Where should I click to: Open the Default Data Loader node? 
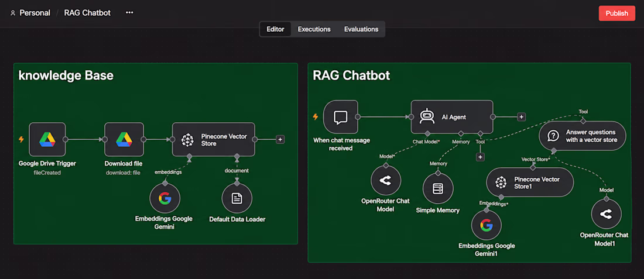pos(237,199)
